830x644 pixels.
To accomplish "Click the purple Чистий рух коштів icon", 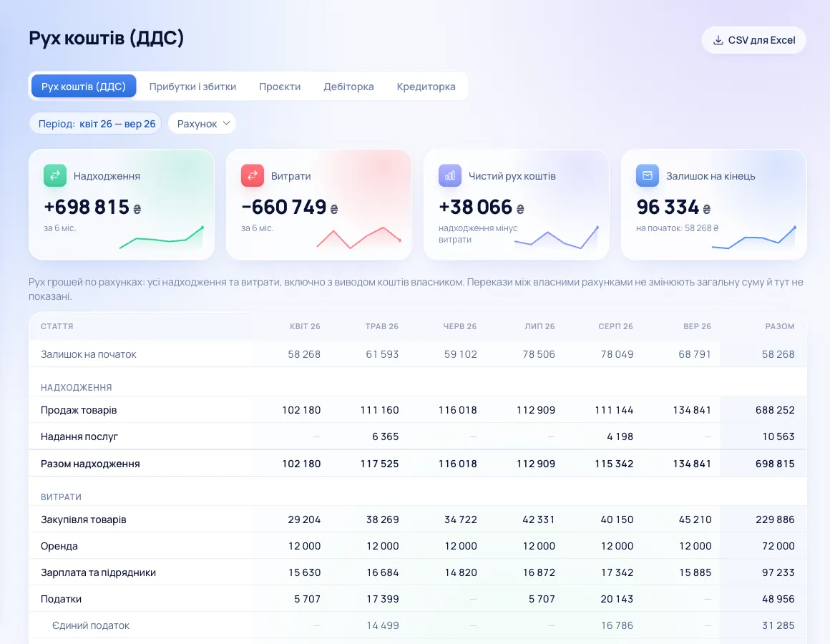I will pyautogui.click(x=450, y=176).
